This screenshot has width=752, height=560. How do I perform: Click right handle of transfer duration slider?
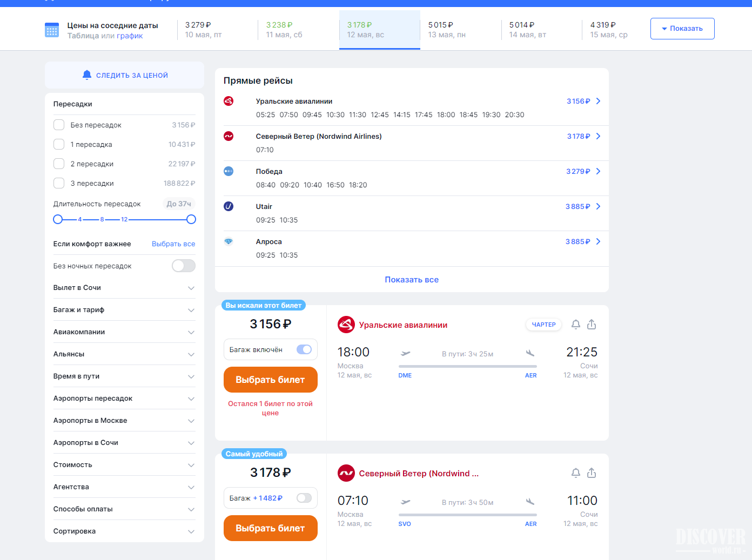point(191,219)
